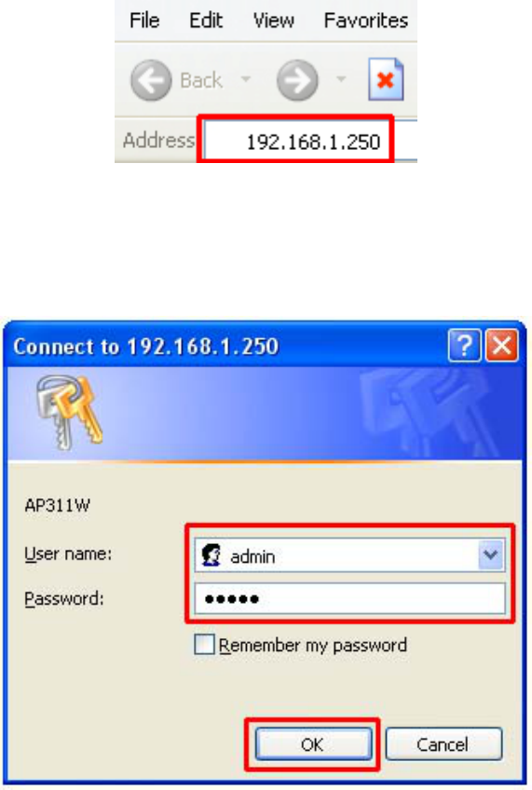
Task: Click inside the Password field
Action: 349,598
